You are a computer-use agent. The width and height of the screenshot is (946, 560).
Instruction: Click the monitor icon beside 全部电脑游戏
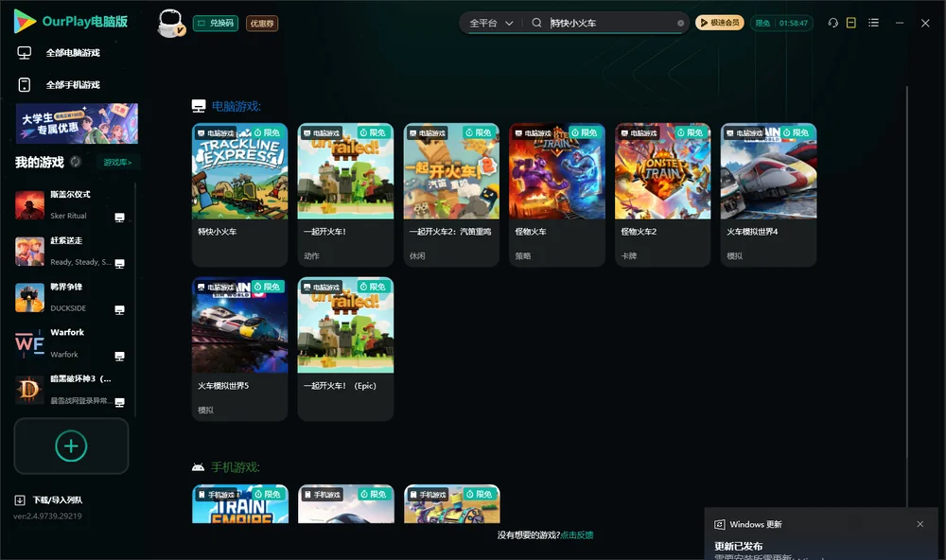point(25,53)
